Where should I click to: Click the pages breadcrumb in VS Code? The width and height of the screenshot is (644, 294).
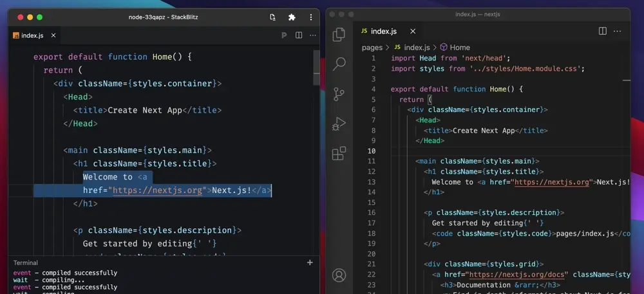[372, 48]
